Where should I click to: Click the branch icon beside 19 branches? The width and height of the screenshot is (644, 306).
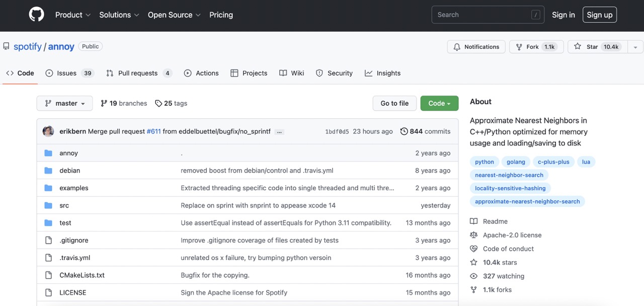pyautogui.click(x=104, y=103)
